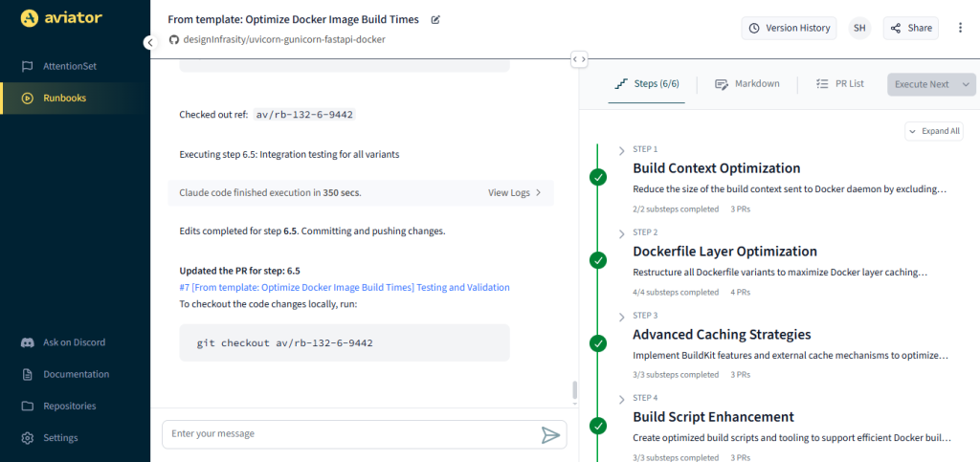Viewport: 980px width, 462px height.
Task: Click the chat panel vertical scrollbar
Action: [x=574, y=390]
